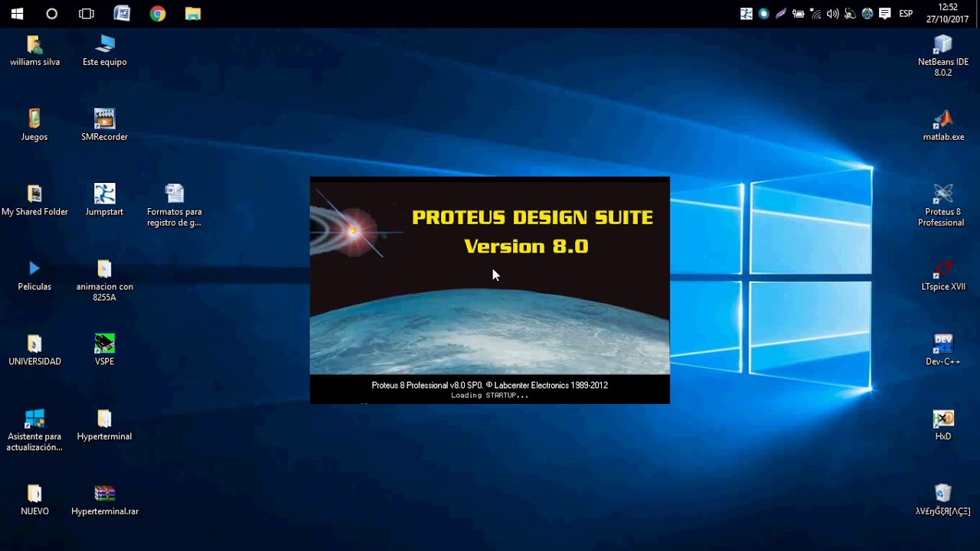Select animacion con 8255A folder
This screenshot has height=551, width=980.
tap(105, 280)
